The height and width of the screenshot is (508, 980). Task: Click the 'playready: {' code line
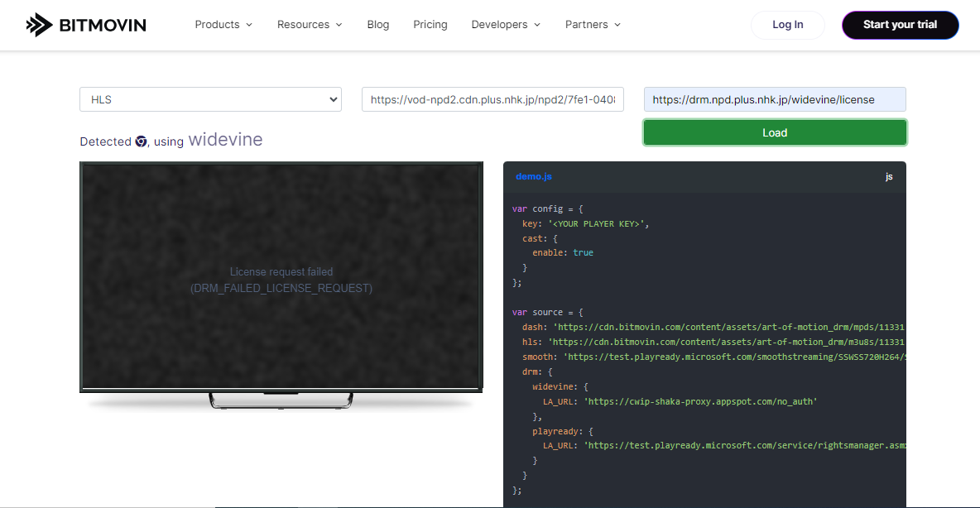(563, 431)
